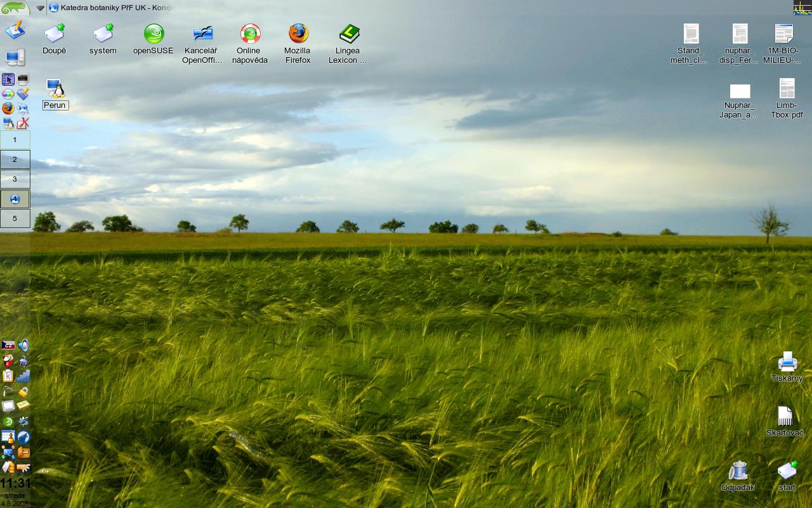Image resolution: width=812 pixels, height=508 pixels.
Task: Open the openSUSE chameleon main menu
Action: [x=15, y=8]
